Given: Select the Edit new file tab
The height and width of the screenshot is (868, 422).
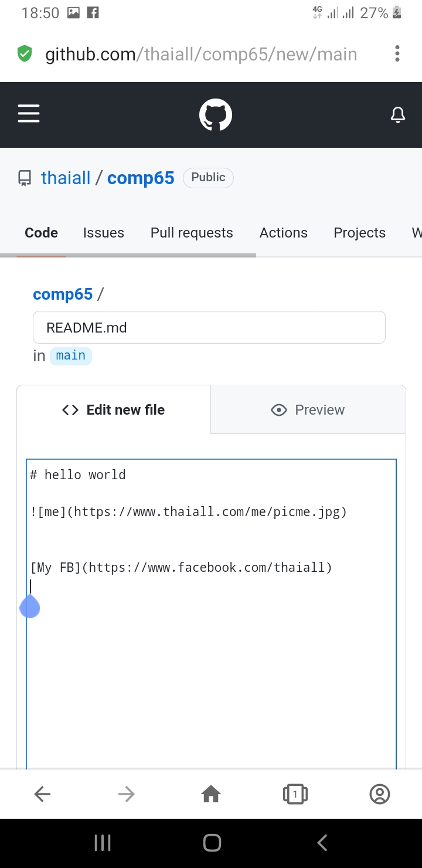Looking at the screenshot, I should 114,410.
